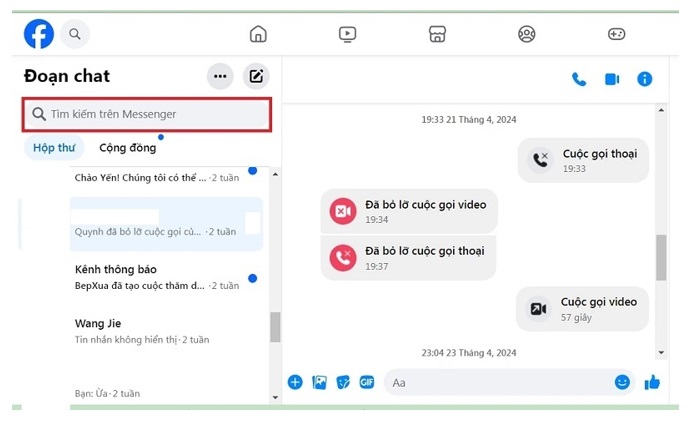Open the Groups icon in top bar
The height and width of the screenshot is (440, 695).
coord(527,34)
